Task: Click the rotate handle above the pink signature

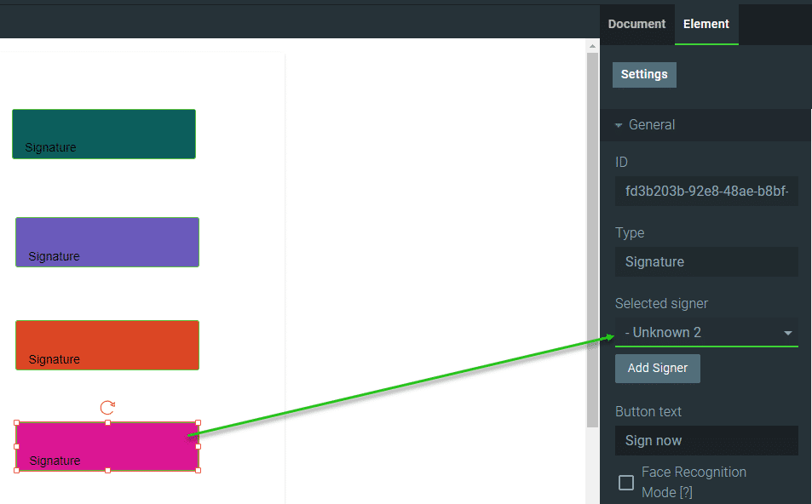Action: pos(107,408)
